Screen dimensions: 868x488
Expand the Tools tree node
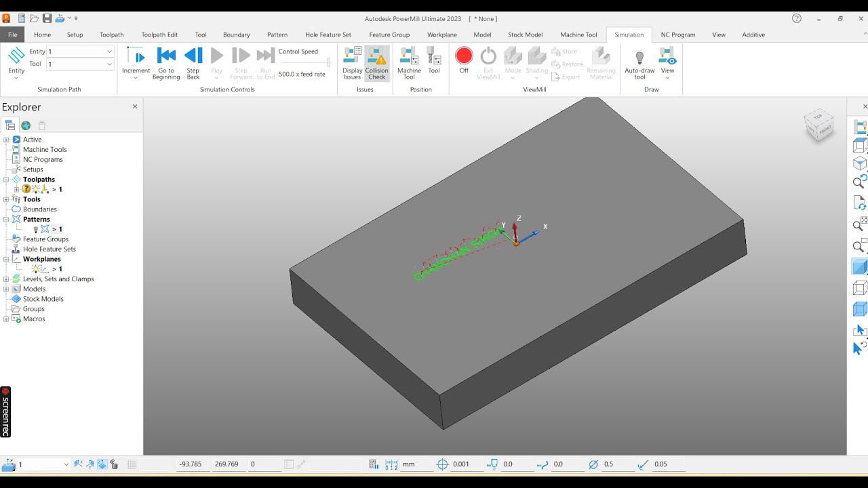(6, 199)
